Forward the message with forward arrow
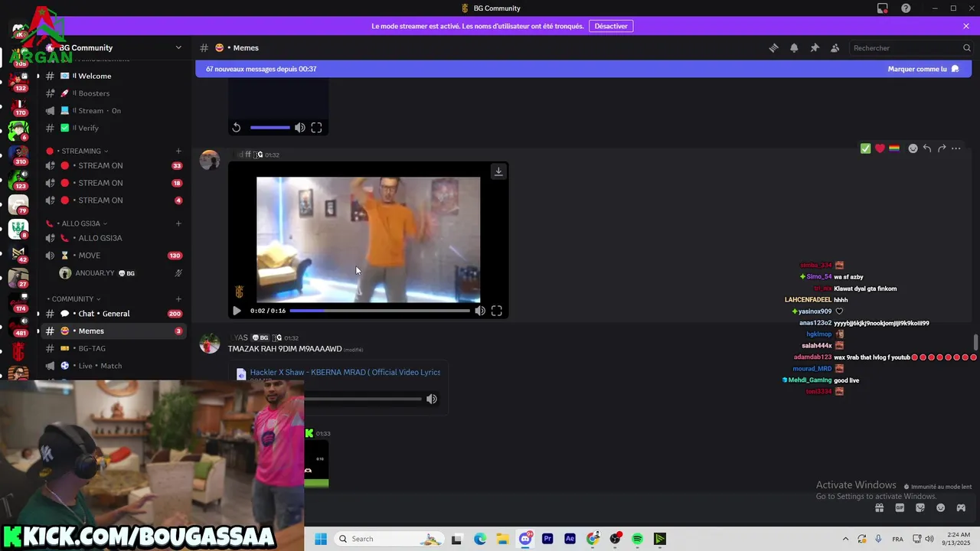Screen dimensions: 980x551 coord(942,148)
